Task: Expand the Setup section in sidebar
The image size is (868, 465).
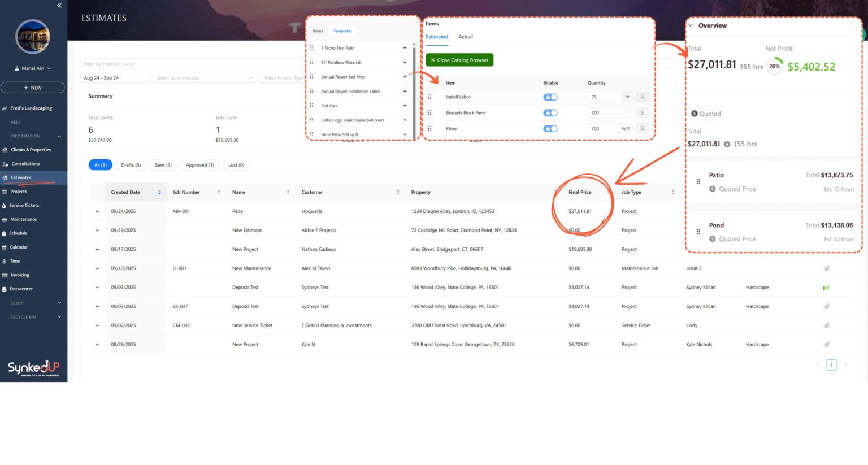Action: coord(59,303)
